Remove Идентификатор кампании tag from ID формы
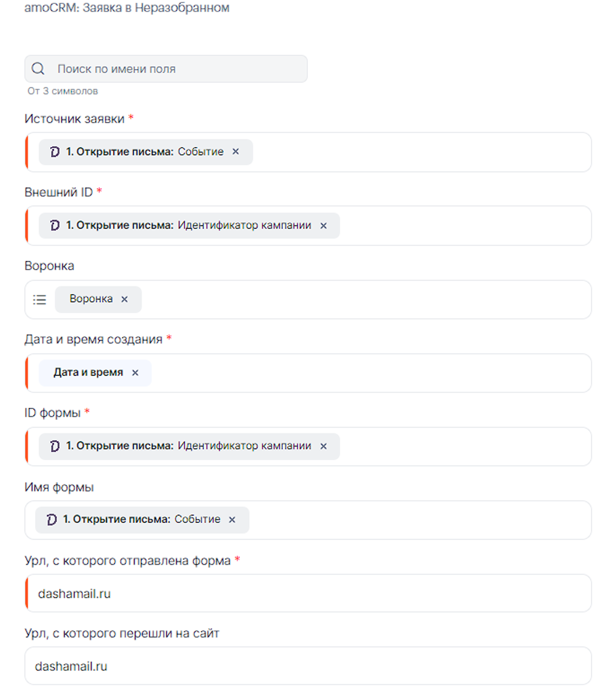Screen dimensions: 616x698 point(323,446)
